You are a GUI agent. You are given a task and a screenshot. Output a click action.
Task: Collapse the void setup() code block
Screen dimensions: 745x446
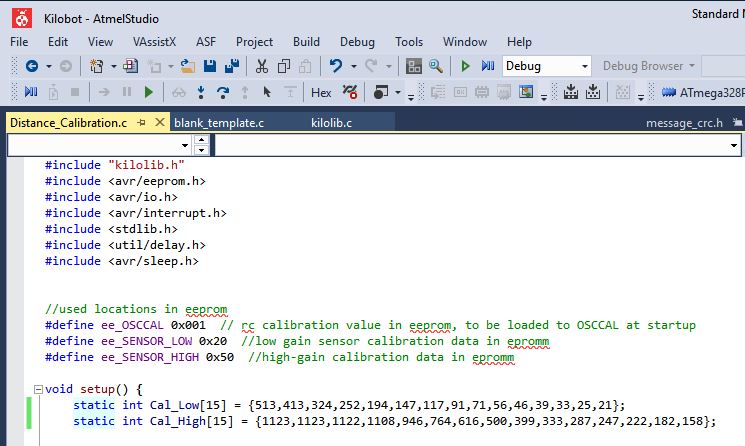coord(38,389)
